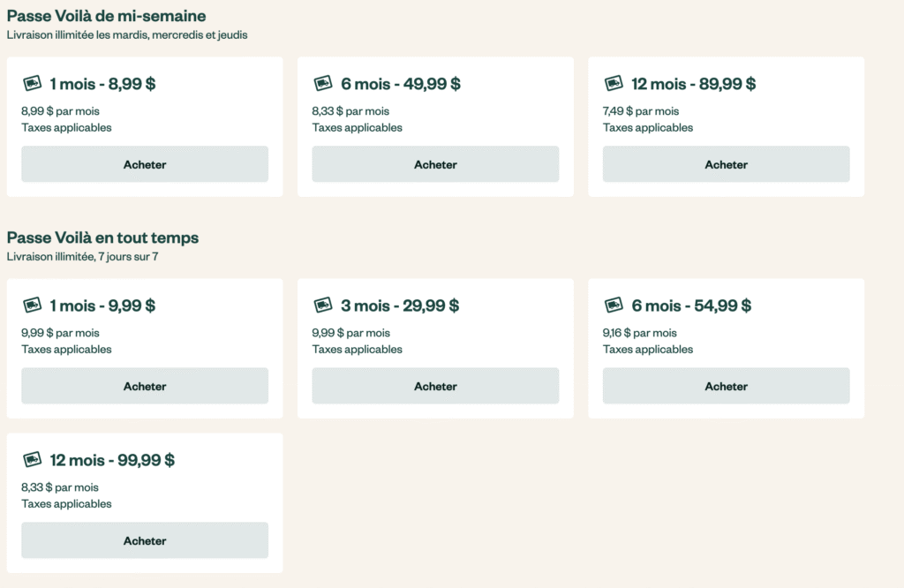Image resolution: width=904 pixels, height=588 pixels.
Task: Select the Passe Voilà en tout temps heading
Action: click(x=102, y=237)
